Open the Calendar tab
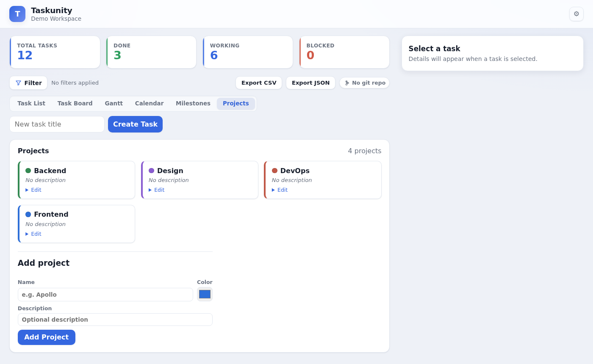This screenshot has width=593, height=364. [149, 104]
